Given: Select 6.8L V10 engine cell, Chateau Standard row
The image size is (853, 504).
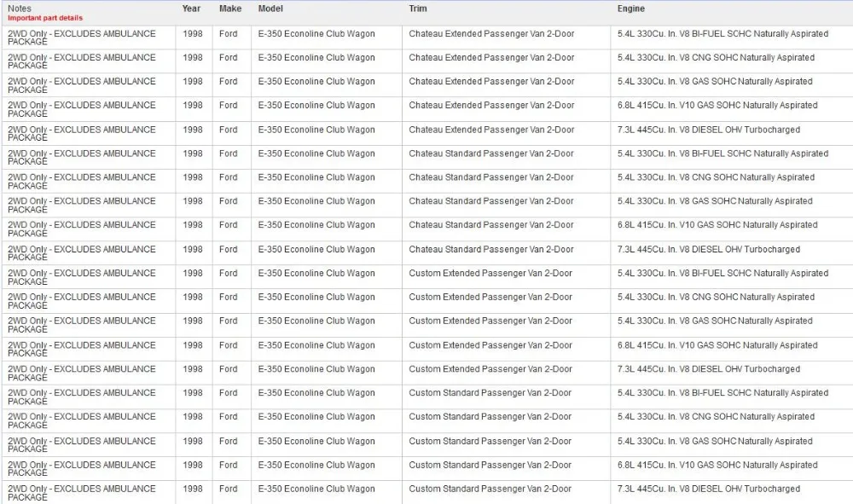Looking at the screenshot, I should [717, 225].
